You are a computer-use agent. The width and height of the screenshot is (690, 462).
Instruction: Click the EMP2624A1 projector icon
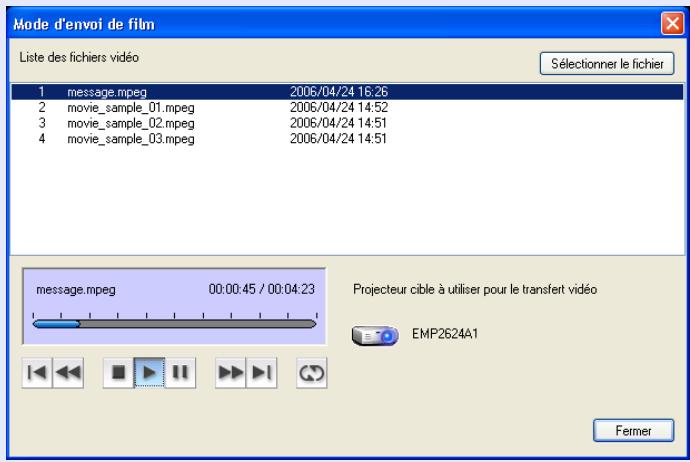375,335
